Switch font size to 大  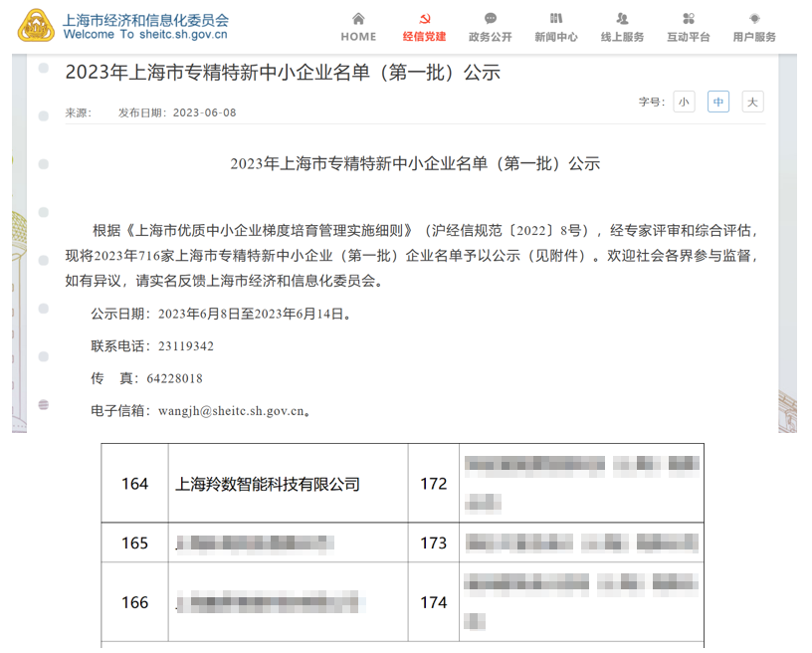(752, 102)
